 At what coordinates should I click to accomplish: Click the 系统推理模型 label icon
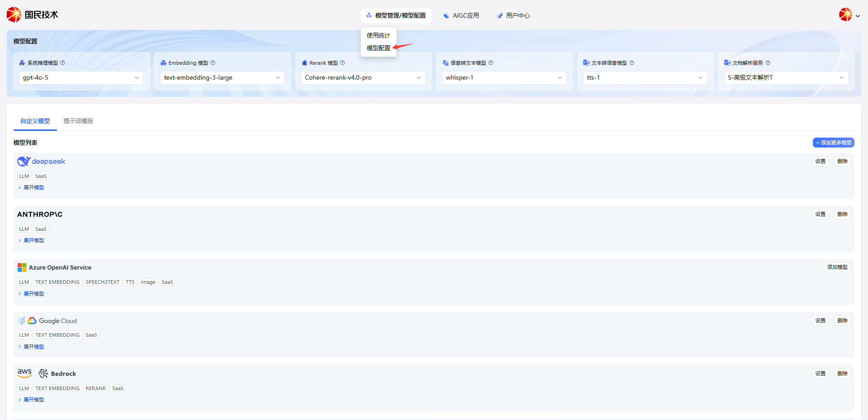[22, 63]
